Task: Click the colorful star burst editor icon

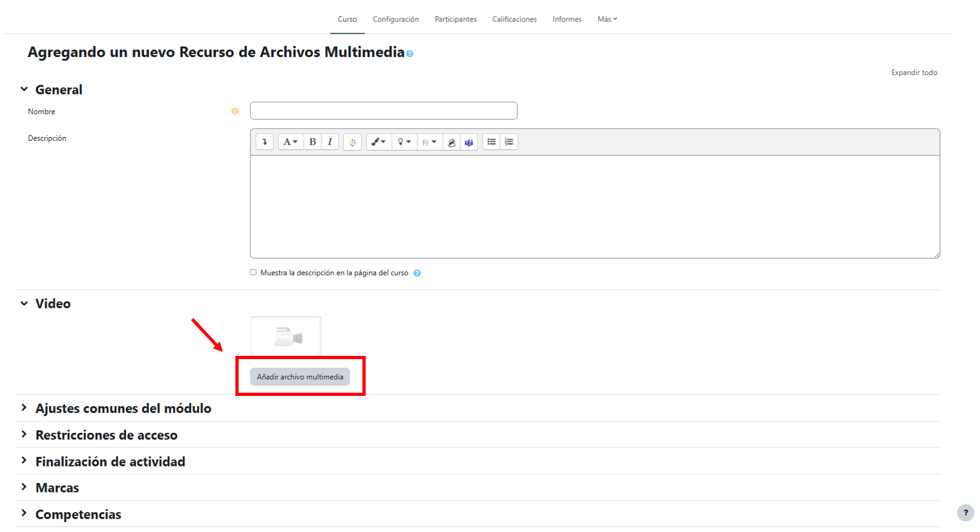Action: 352,142
